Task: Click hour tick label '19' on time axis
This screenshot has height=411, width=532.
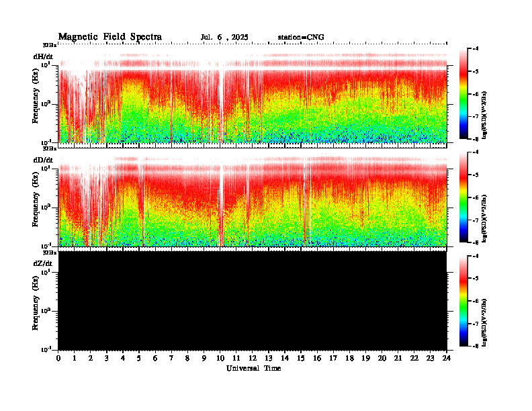Action: pos(365,358)
